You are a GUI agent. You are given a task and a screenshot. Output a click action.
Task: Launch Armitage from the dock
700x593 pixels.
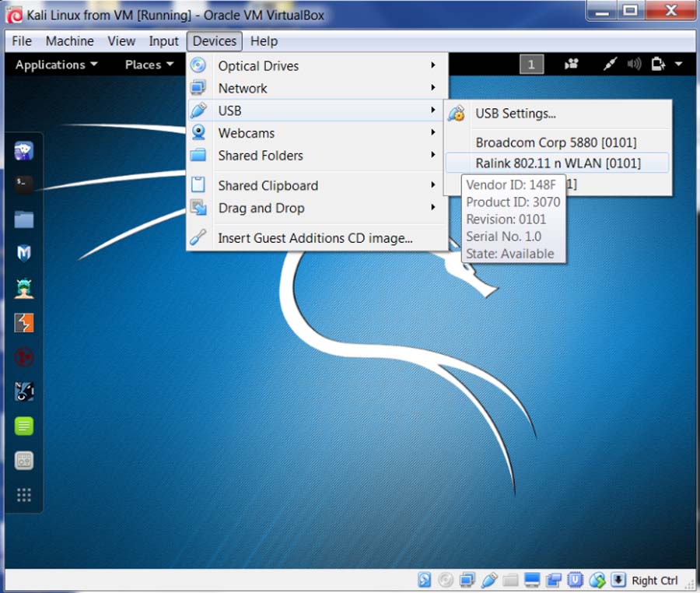click(24, 288)
